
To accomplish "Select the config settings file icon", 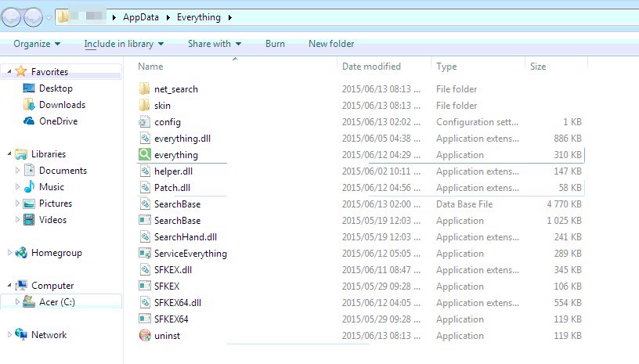I will point(144,122).
